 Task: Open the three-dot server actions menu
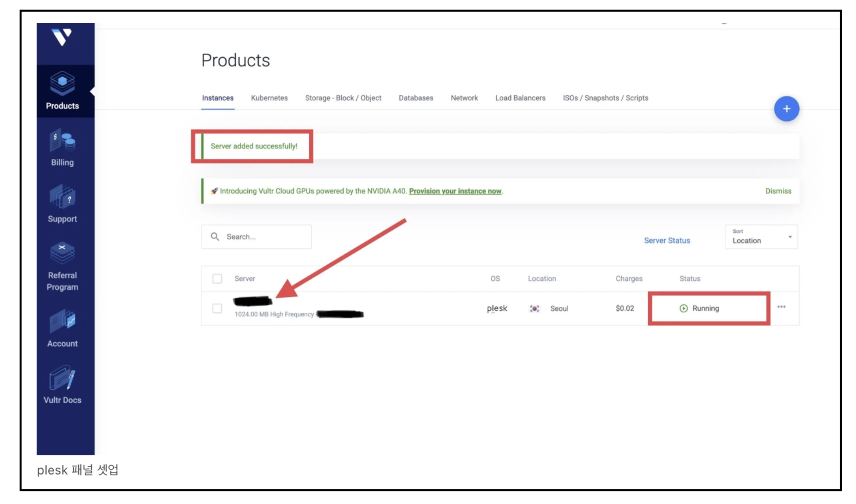(781, 307)
